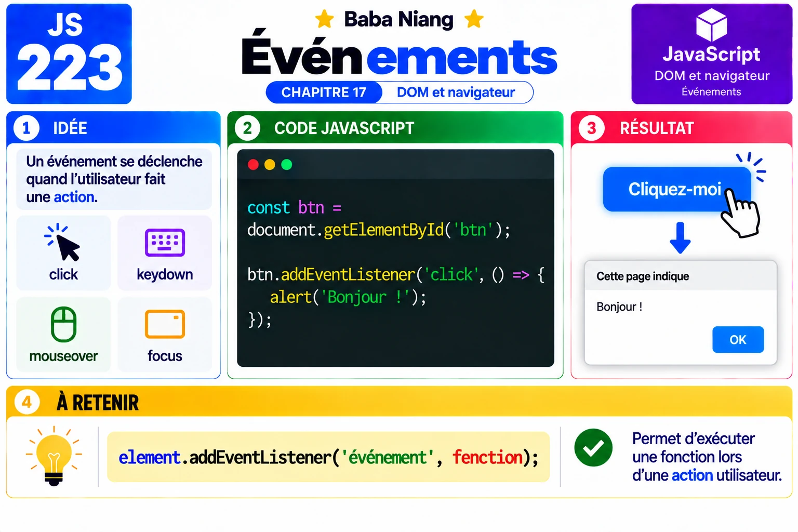Click 'Un événement se déclenche' description
The height and width of the screenshot is (532, 798).
click(x=114, y=179)
